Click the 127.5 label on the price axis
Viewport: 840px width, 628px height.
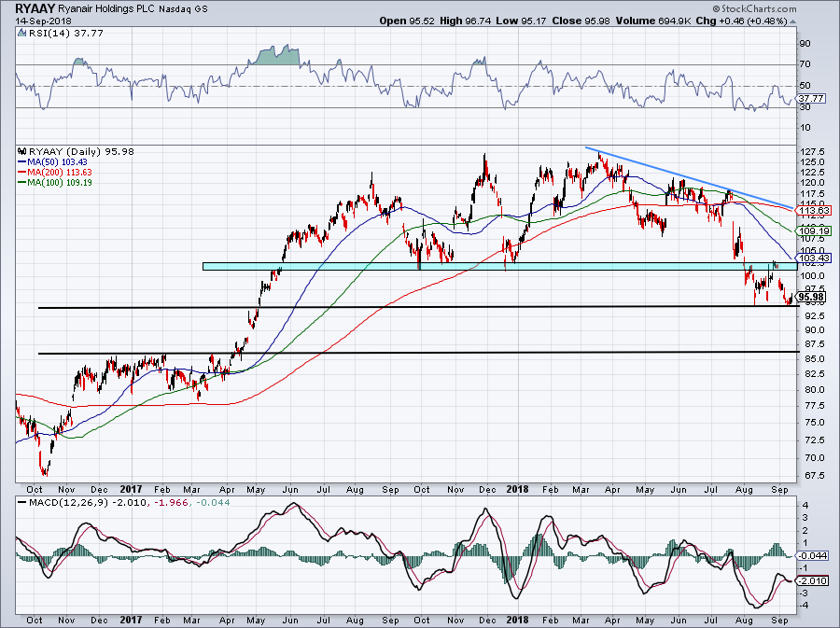point(812,152)
